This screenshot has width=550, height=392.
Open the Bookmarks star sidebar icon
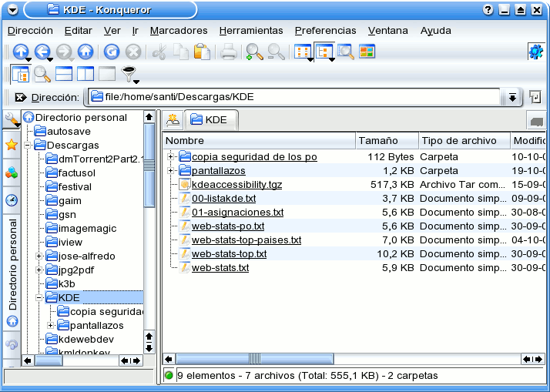[x=12, y=146]
